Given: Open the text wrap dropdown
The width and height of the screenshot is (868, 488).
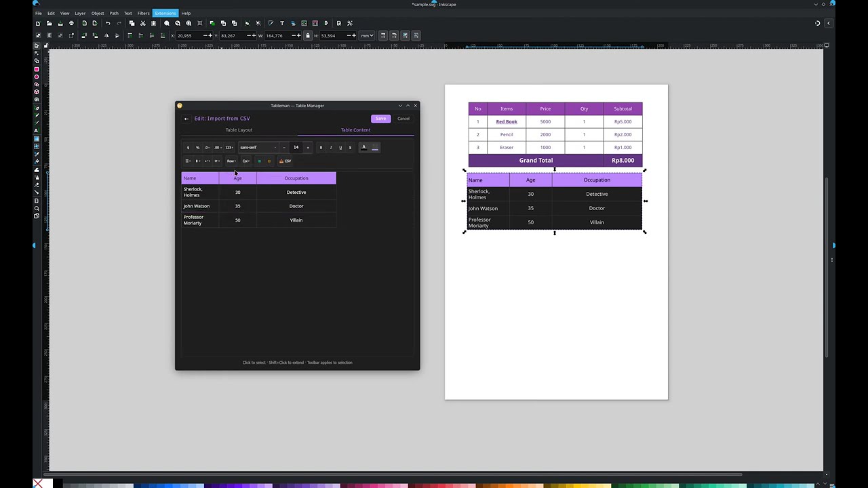Looking at the screenshot, I should [x=208, y=161].
